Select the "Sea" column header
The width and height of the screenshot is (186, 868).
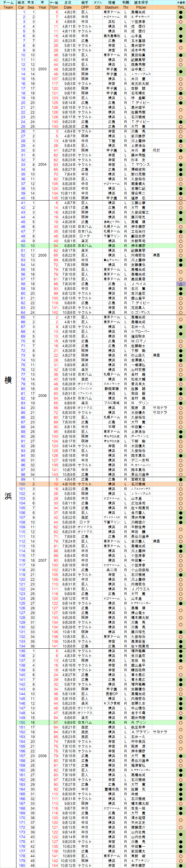31,7
